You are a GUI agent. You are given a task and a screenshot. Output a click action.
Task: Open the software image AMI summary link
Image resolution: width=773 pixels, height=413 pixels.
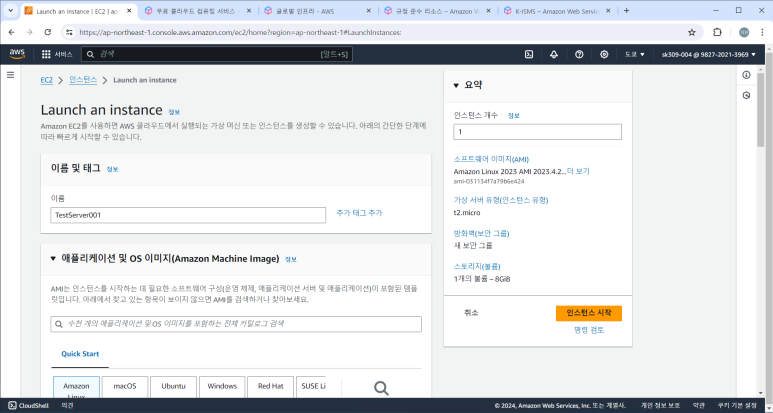(x=491, y=159)
